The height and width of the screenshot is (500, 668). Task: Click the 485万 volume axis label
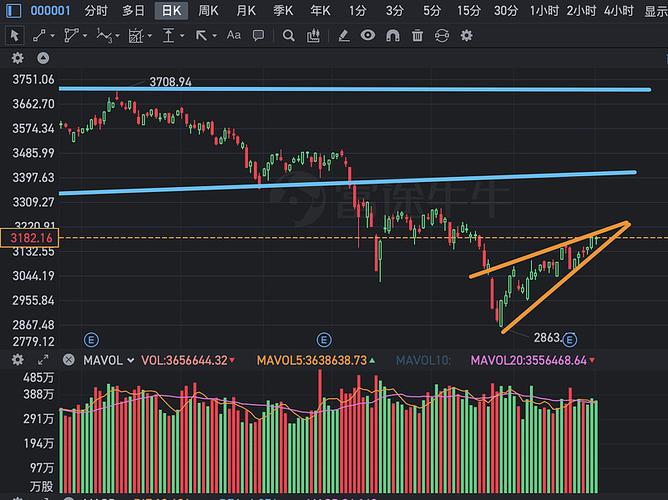coord(38,377)
